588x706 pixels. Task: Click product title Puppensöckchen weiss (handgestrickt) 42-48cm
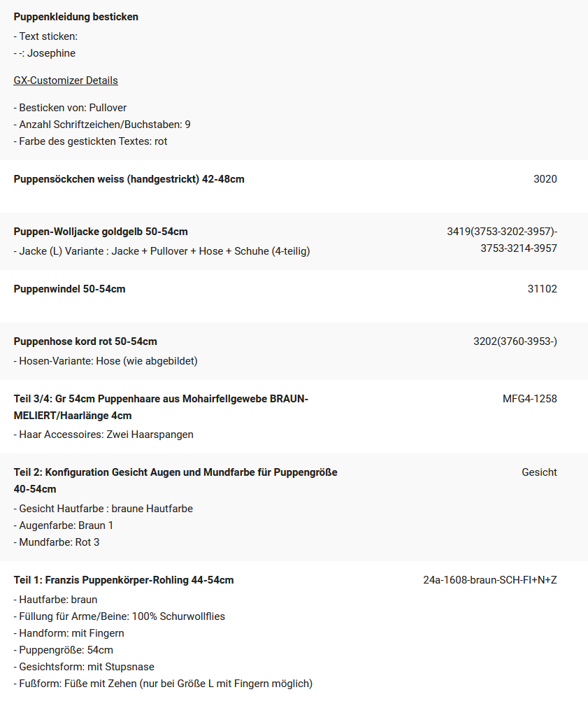[x=129, y=178]
